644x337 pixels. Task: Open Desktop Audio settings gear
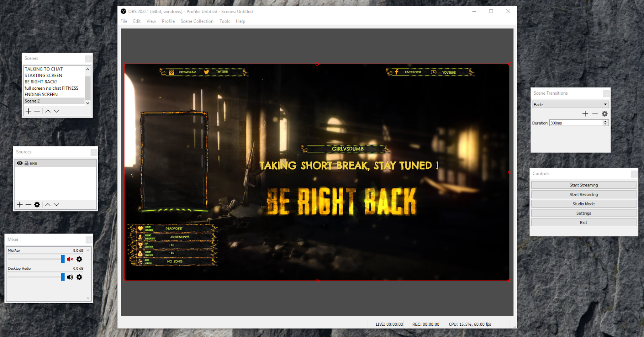(79, 277)
